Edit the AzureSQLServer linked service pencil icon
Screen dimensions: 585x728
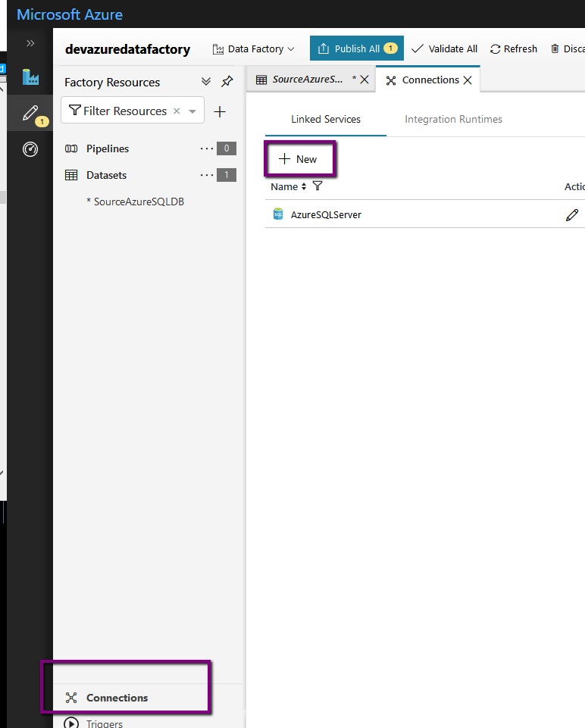(x=572, y=215)
